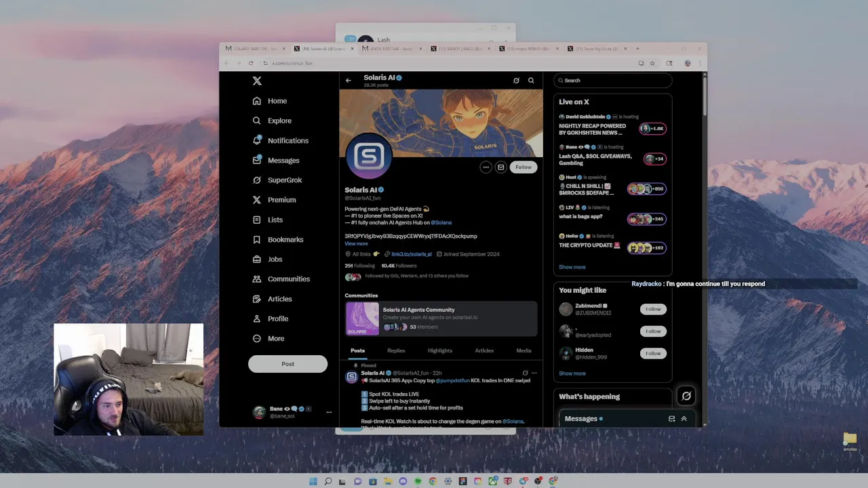868x488 pixels.
Task: Show more Live on X spaces
Action: tap(572, 267)
